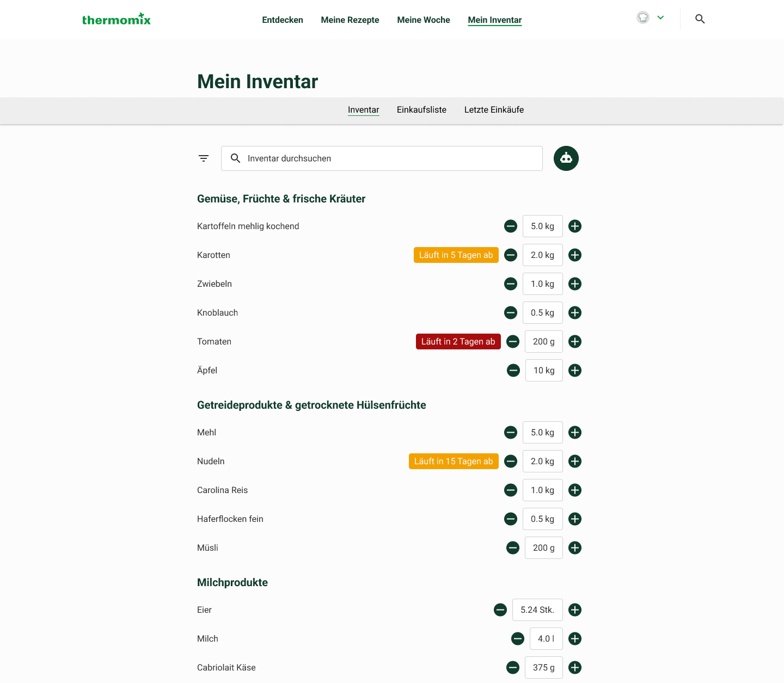Viewport: 784px width, 683px height.
Task: Click the Thermomix logo
Action: click(x=116, y=20)
